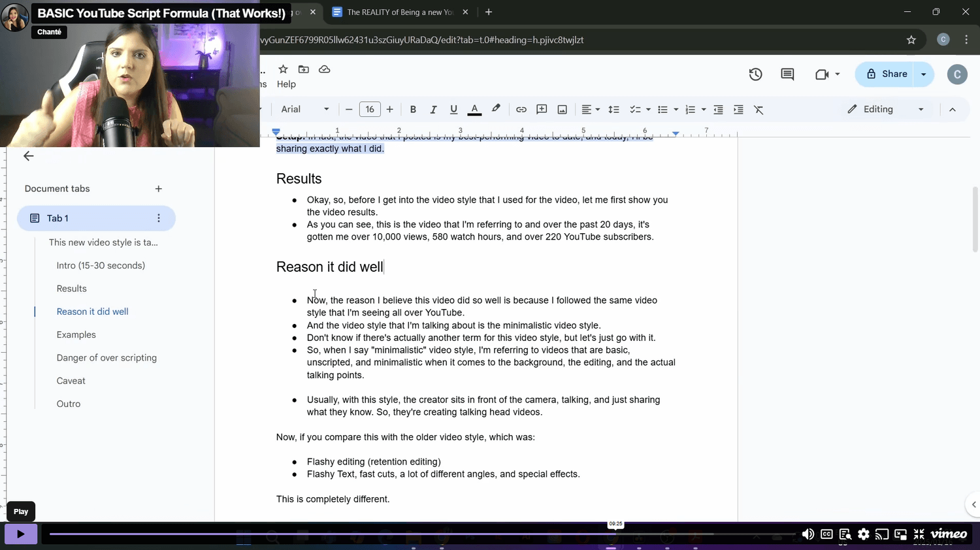Open Vimeo player settings gear
This screenshot has width=980, height=550.
click(x=864, y=534)
